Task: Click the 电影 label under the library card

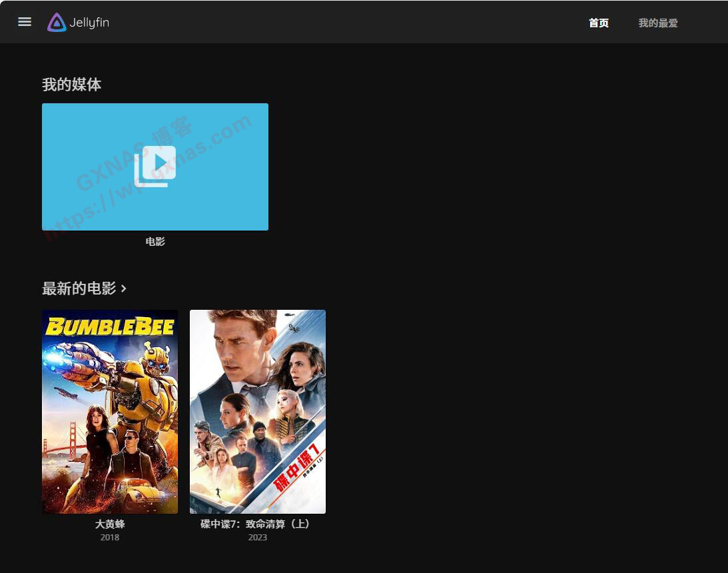Action: coord(155,241)
